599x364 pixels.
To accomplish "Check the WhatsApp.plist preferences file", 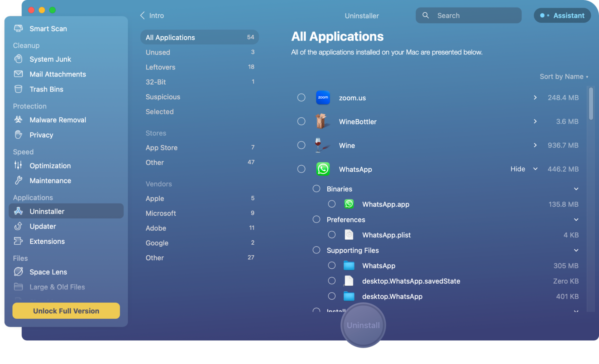I will pyautogui.click(x=332, y=235).
